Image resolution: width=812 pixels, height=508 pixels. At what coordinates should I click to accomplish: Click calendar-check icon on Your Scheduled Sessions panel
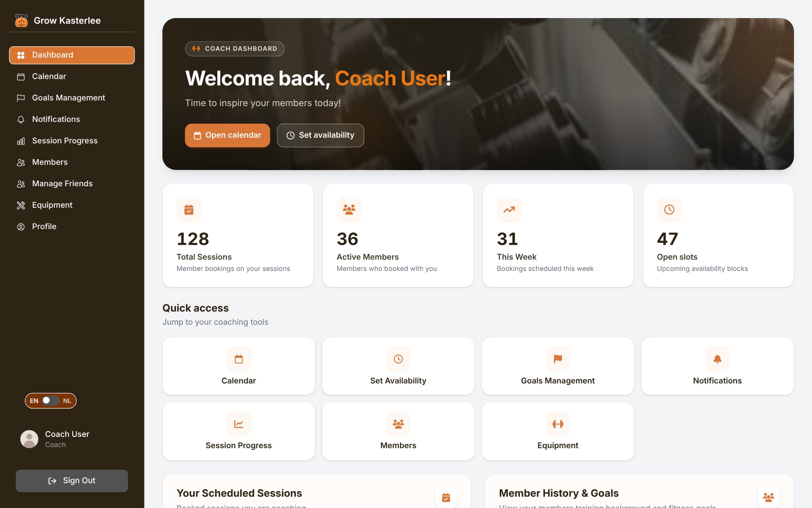(446, 497)
